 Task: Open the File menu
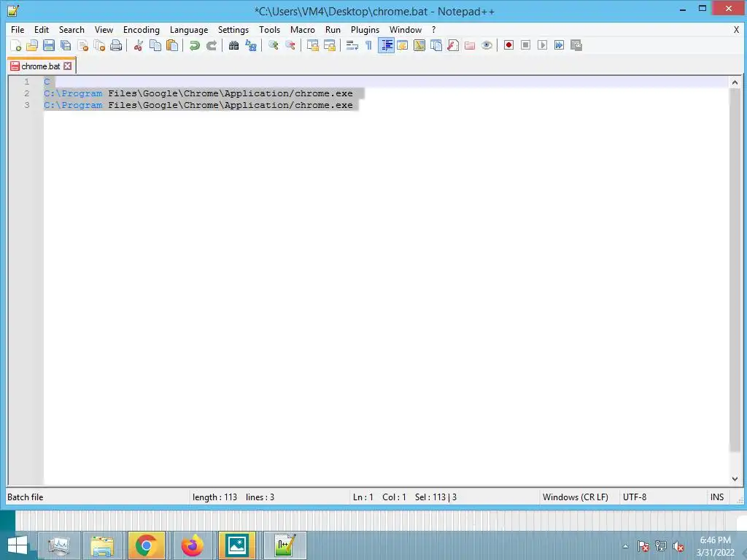pos(18,29)
